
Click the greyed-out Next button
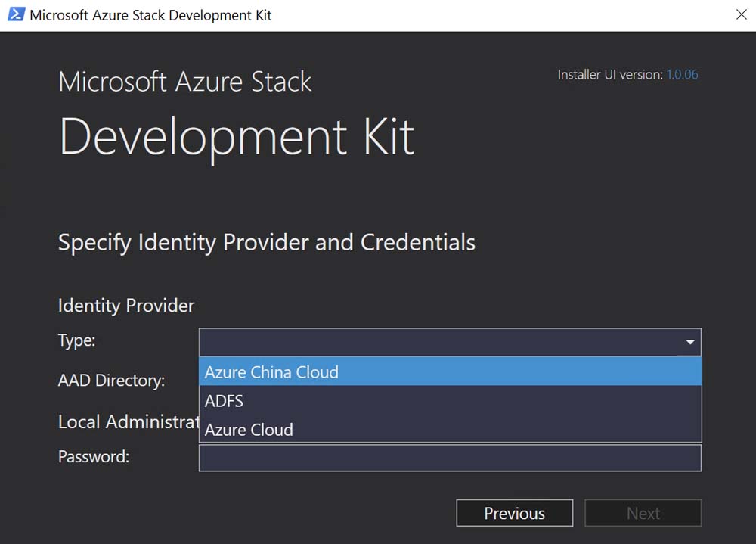pos(643,513)
